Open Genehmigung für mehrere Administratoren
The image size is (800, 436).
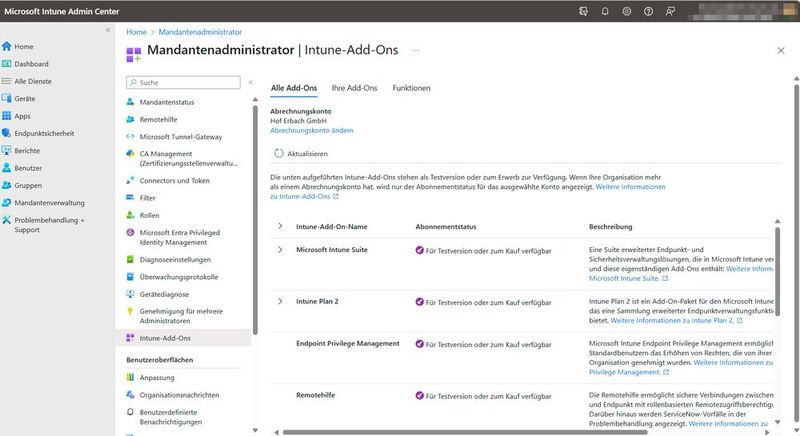click(x=183, y=316)
